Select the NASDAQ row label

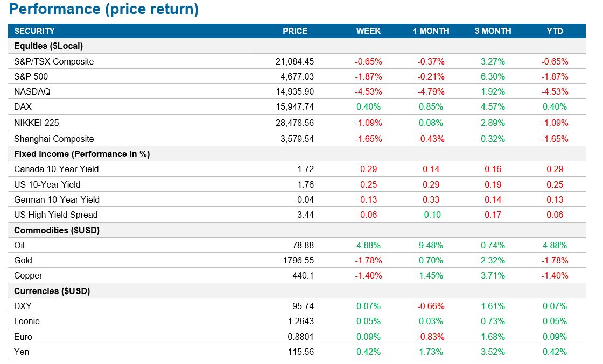tap(32, 91)
